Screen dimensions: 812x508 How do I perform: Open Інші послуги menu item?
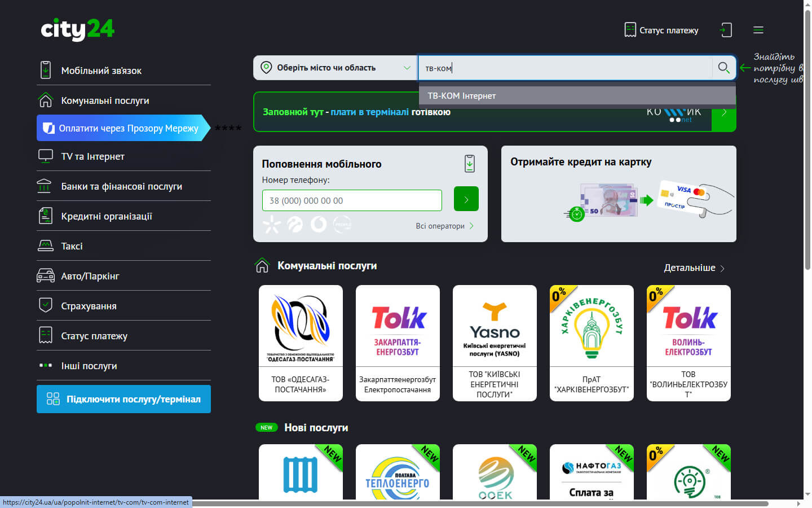tap(123, 366)
